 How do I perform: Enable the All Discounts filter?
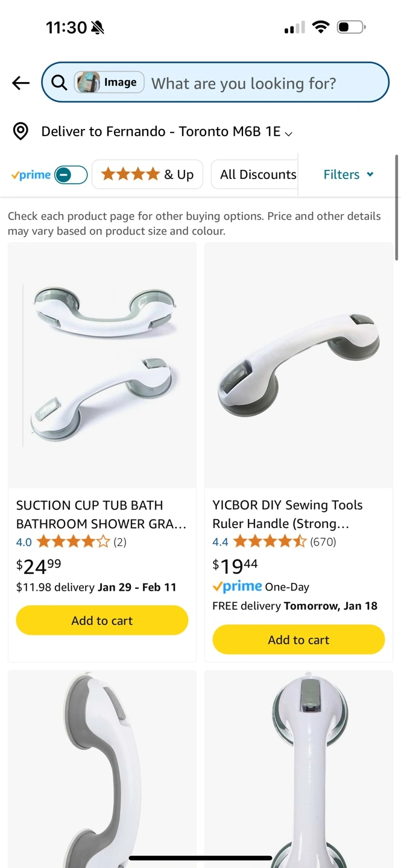(257, 175)
